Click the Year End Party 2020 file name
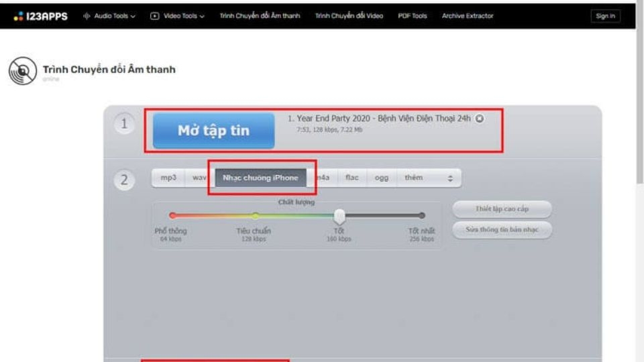644x362 pixels. click(x=384, y=119)
